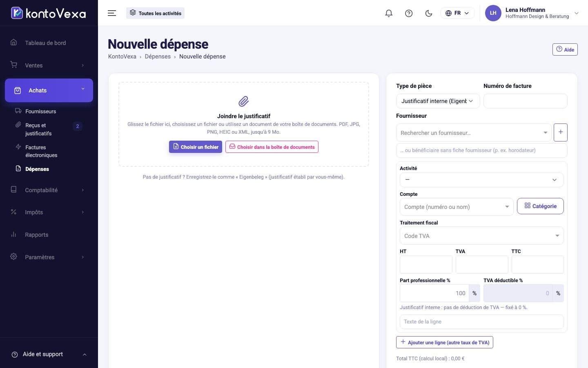Click the KontoVexa breadcrumb link
Viewport: 588px width, 368px height.
coord(122,56)
